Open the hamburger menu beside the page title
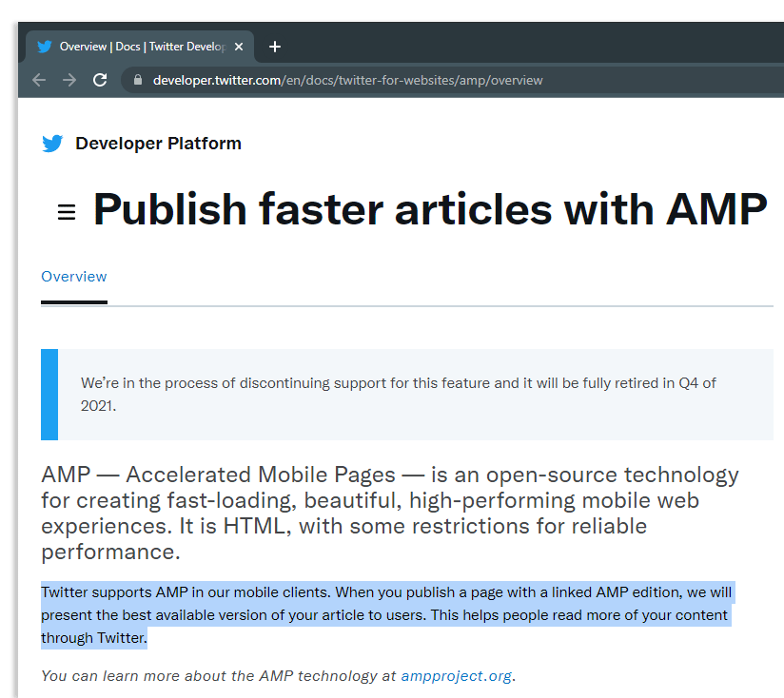The height and width of the screenshot is (698, 784). (x=67, y=212)
